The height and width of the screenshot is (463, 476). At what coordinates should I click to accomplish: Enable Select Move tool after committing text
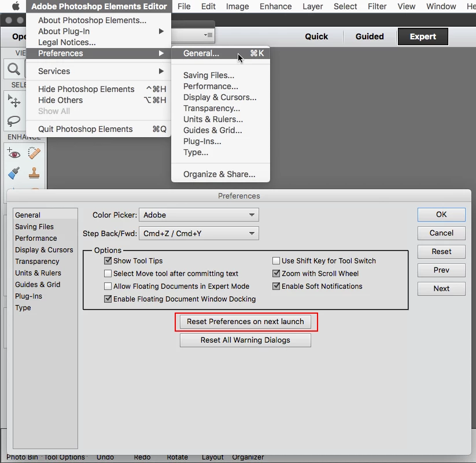tap(108, 273)
